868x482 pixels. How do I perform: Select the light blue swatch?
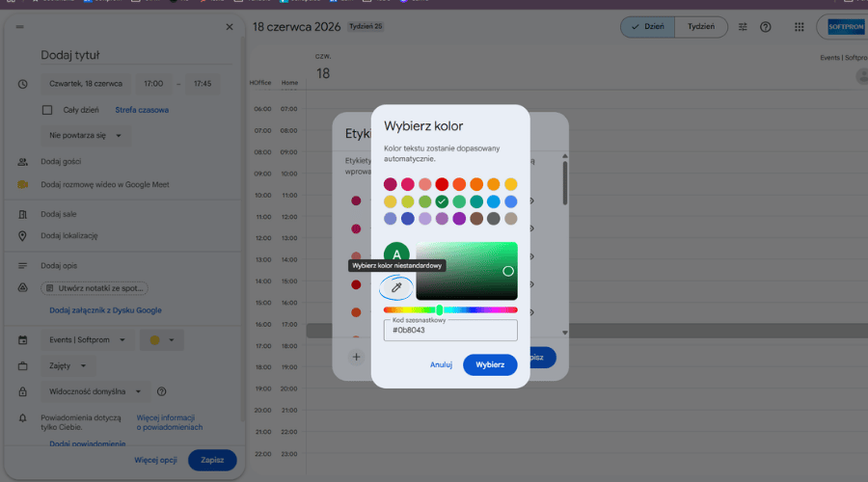coord(493,201)
